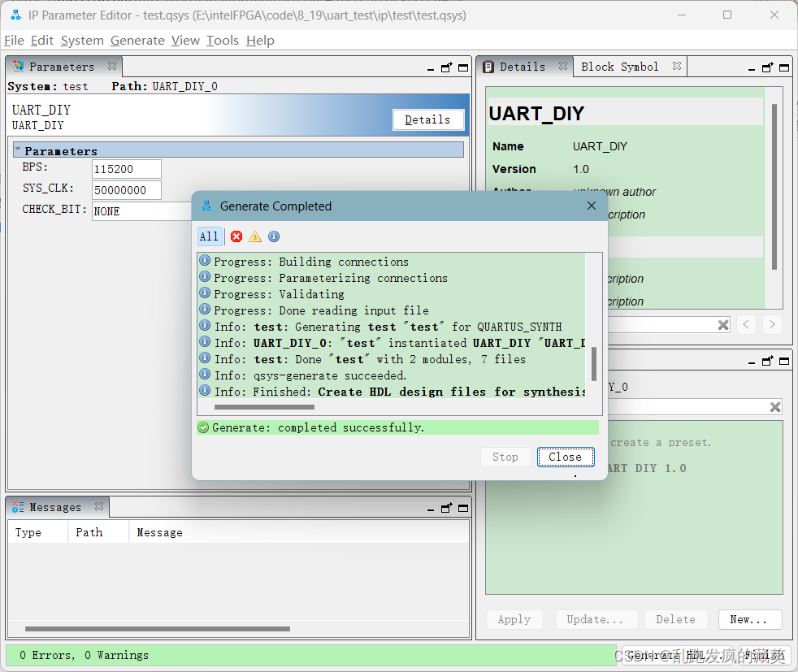
Task: Switch to the Messages tab
Action: point(54,507)
